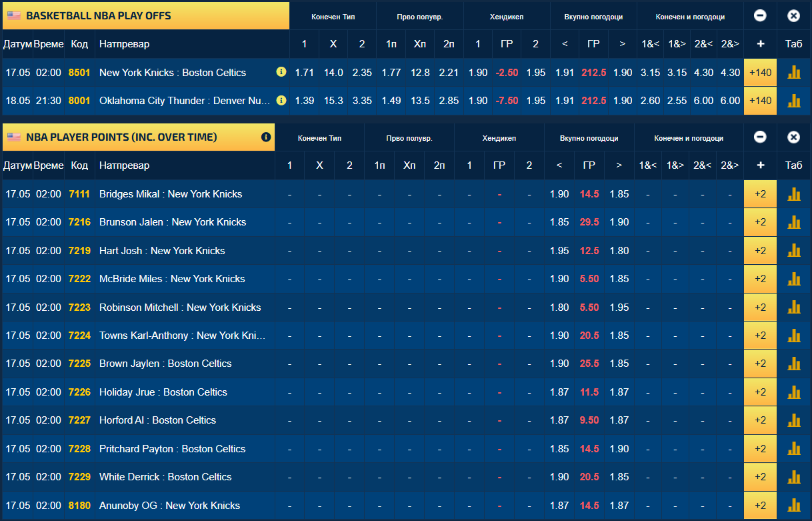Screen dimensions: 812x521
Task: Collapse the Basketball NBA Play Offs section
Action: tap(760, 16)
